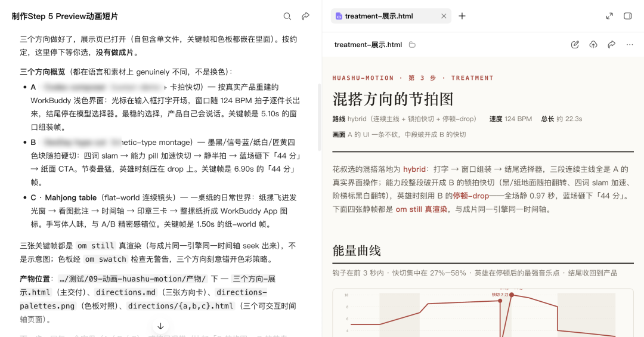Click the 约 22.3s total length value
This screenshot has width=644, height=337.
569,119
